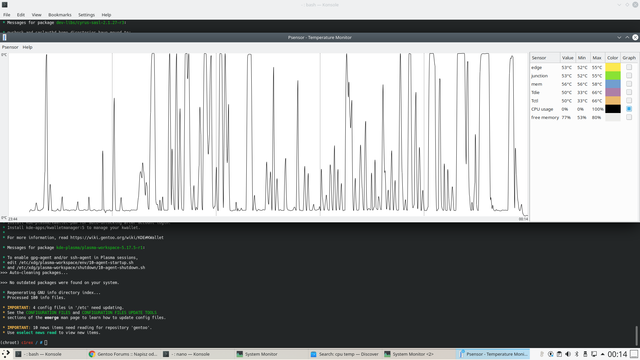
Task: Open the Help menu in Konsole
Action: [106, 15]
